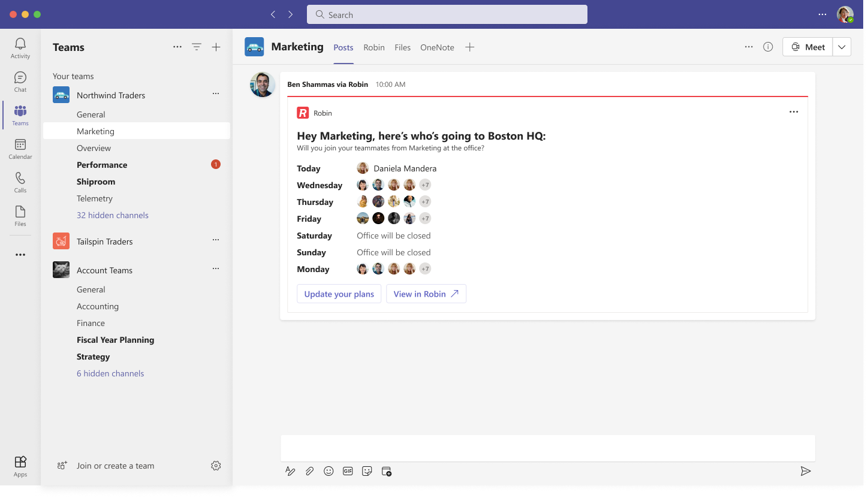
Task: Click the View in Robin button
Action: coord(426,294)
